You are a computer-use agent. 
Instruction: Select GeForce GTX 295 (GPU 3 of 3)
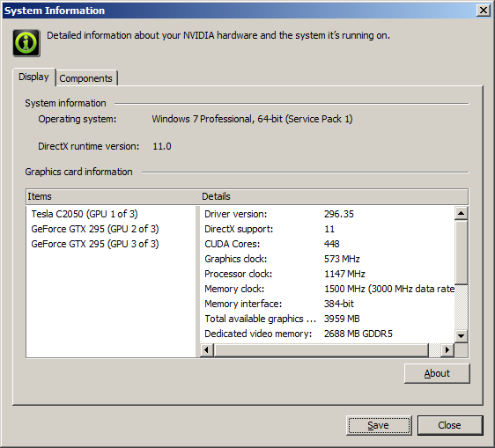(95, 244)
